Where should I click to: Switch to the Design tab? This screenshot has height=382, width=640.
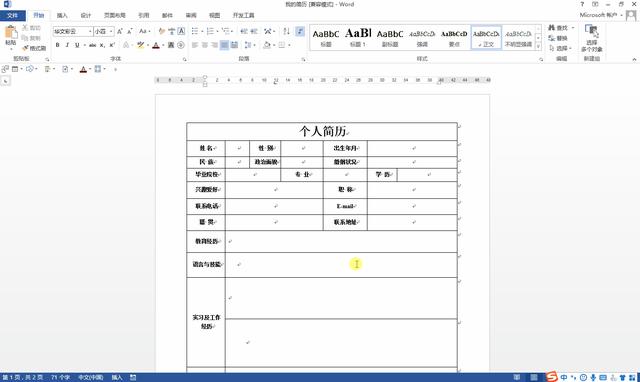tap(86, 16)
